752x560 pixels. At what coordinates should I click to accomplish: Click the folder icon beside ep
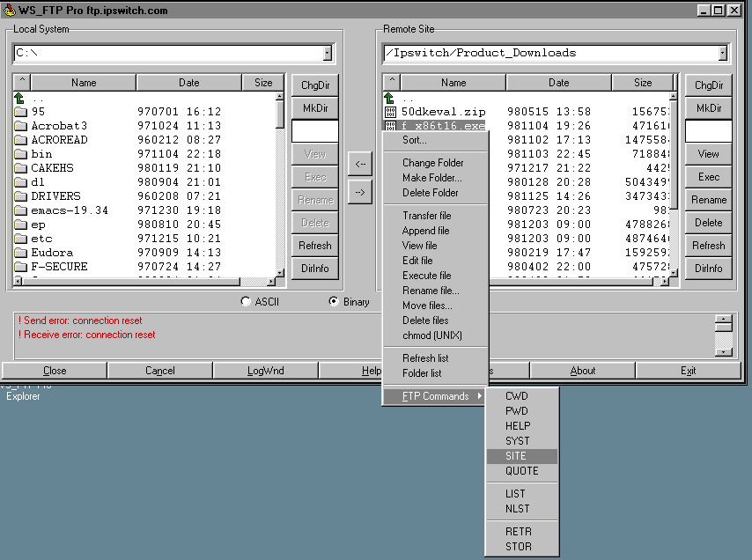pos(20,225)
